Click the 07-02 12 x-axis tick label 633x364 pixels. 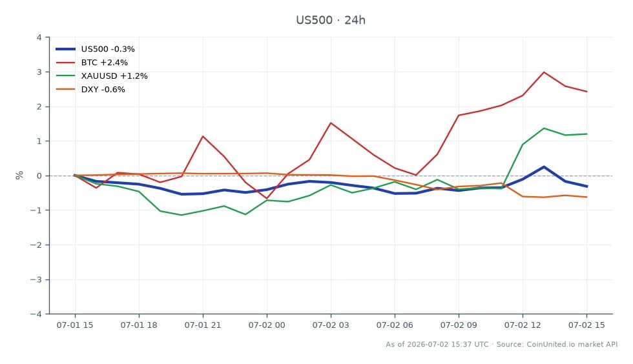coord(523,325)
